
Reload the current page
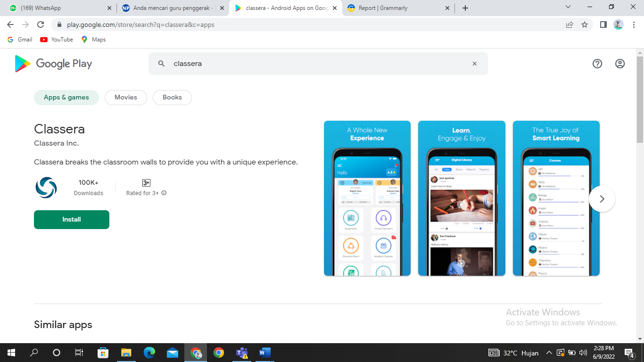tap(41, 25)
